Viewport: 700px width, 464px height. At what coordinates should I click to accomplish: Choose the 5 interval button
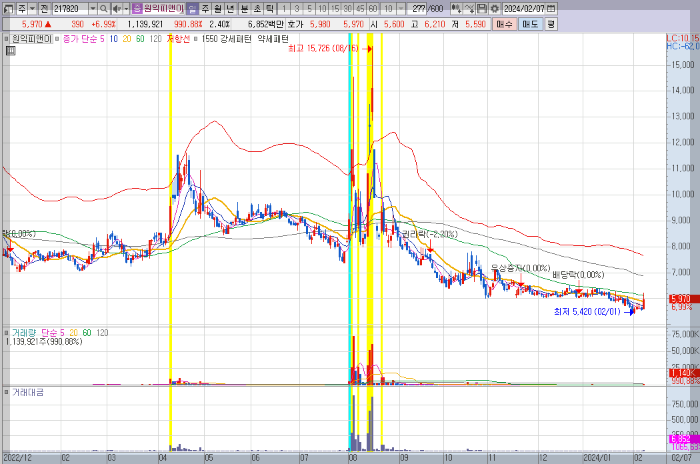tap(309, 8)
